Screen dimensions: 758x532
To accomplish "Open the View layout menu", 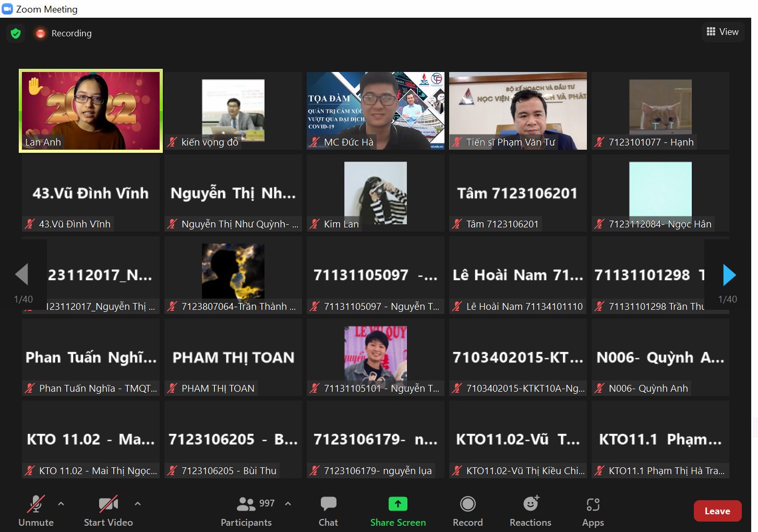I will (x=722, y=32).
